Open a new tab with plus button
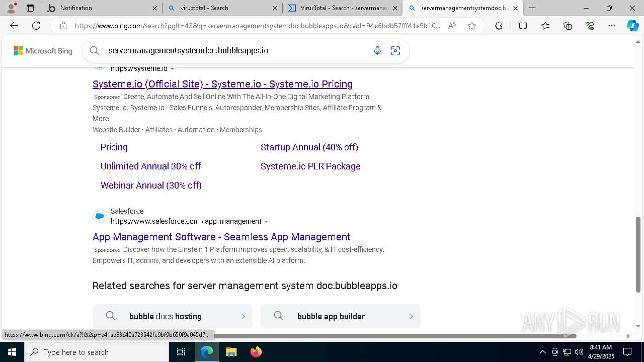This screenshot has width=644, height=362. 532,8
